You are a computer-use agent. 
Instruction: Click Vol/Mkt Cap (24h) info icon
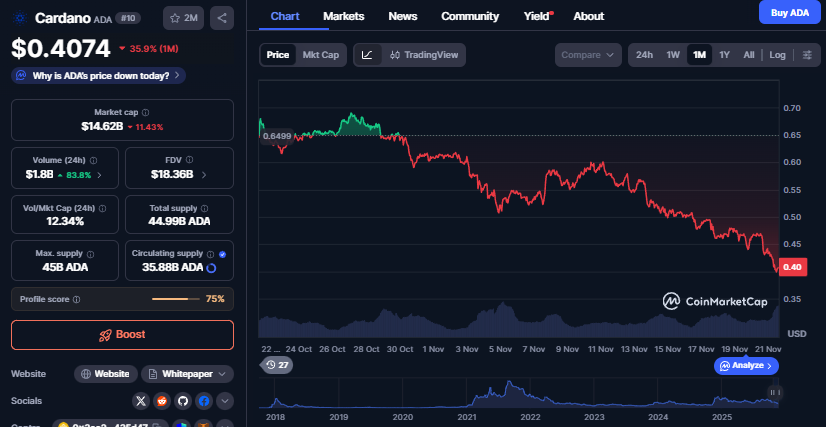pos(103,208)
